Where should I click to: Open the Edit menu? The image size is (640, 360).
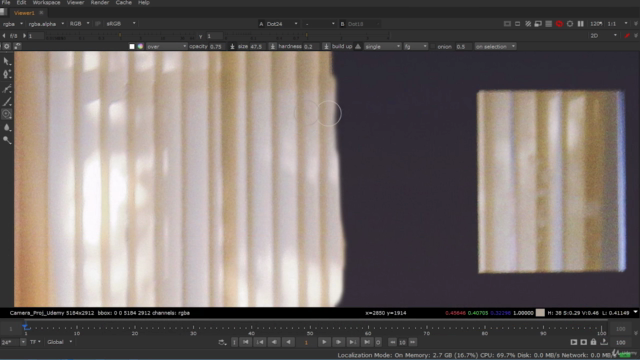point(21,3)
